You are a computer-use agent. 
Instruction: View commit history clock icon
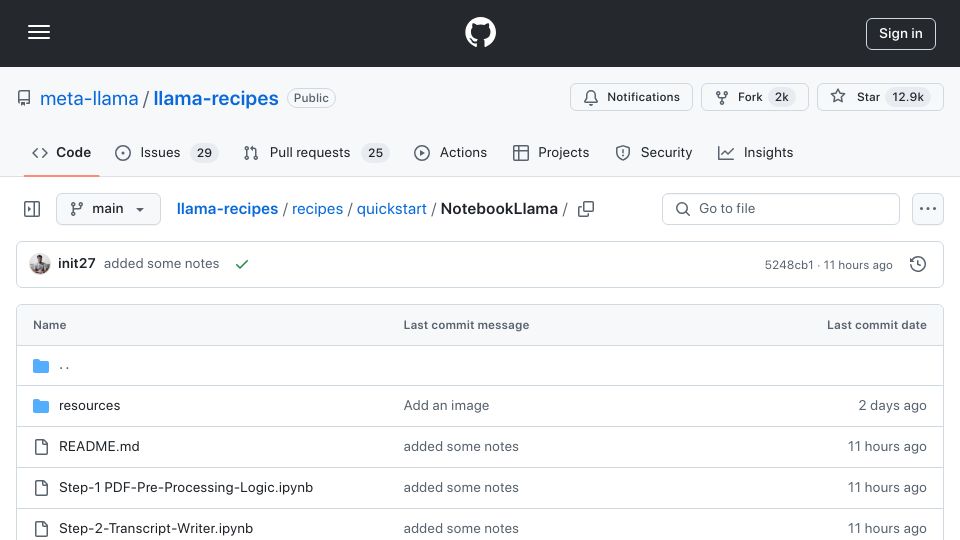point(918,264)
